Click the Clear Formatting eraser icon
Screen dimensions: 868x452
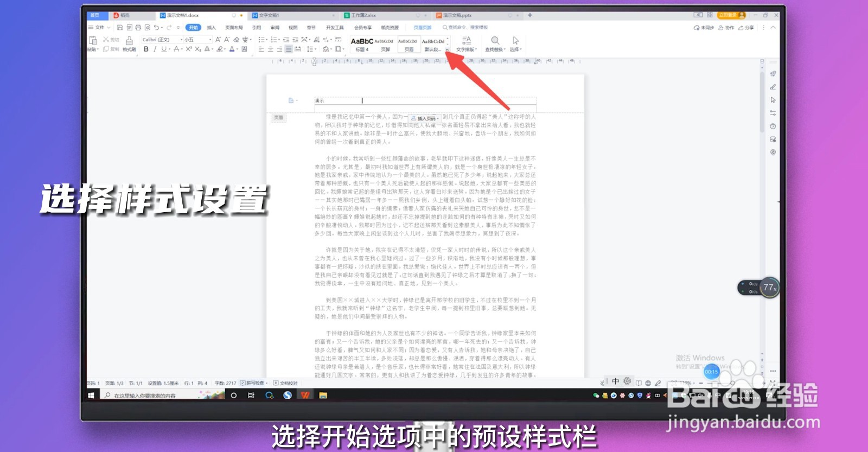click(236, 40)
